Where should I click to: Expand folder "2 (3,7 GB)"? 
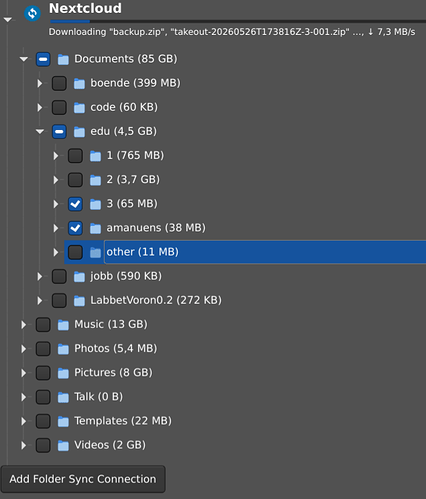pyautogui.click(x=56, y=180)
